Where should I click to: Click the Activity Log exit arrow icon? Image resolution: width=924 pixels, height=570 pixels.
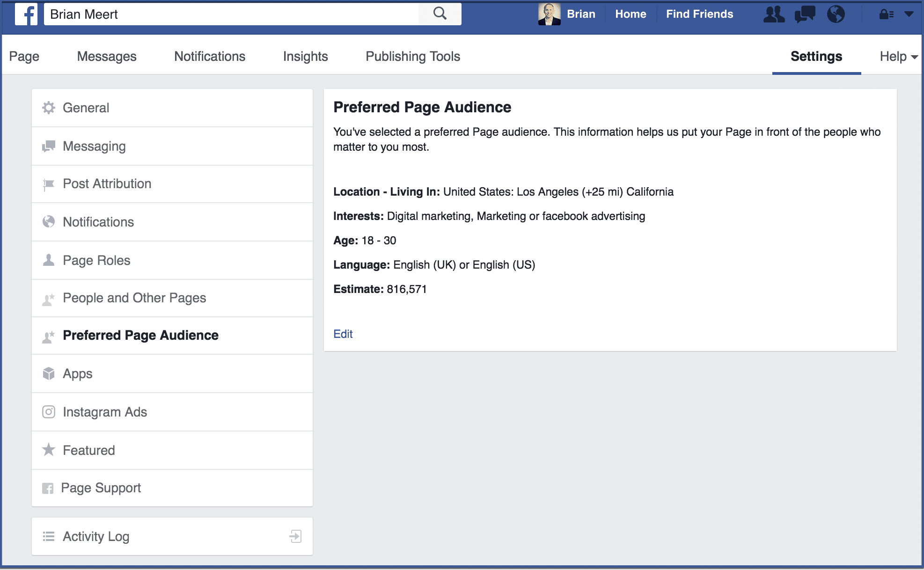pos(295,536)
